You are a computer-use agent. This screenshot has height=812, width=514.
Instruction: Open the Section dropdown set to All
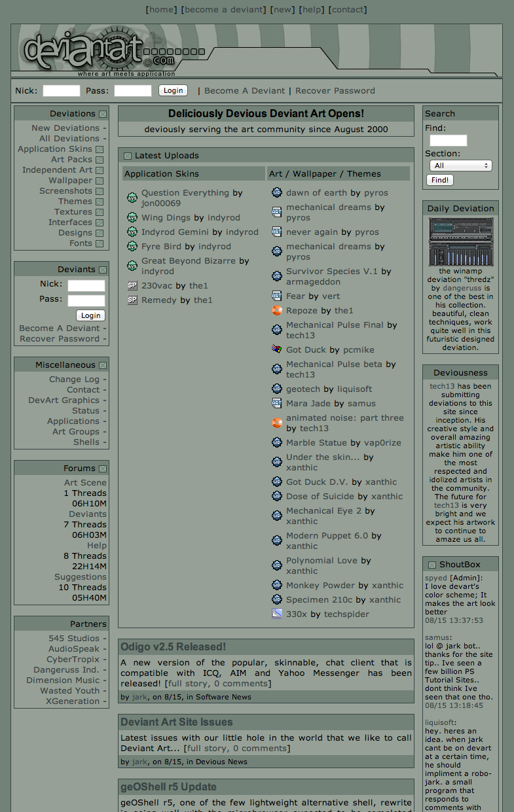tap(459, 166)
